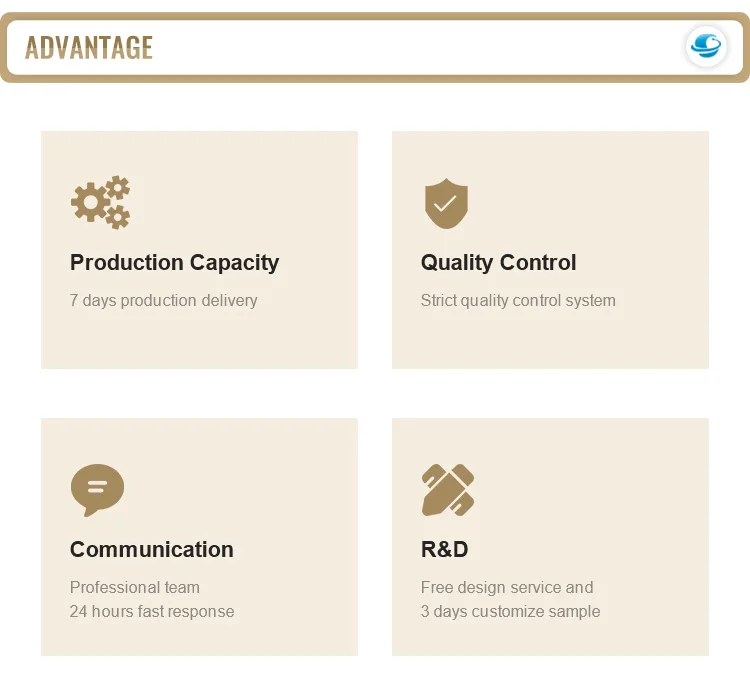Click "Professional team" text line

135,588
